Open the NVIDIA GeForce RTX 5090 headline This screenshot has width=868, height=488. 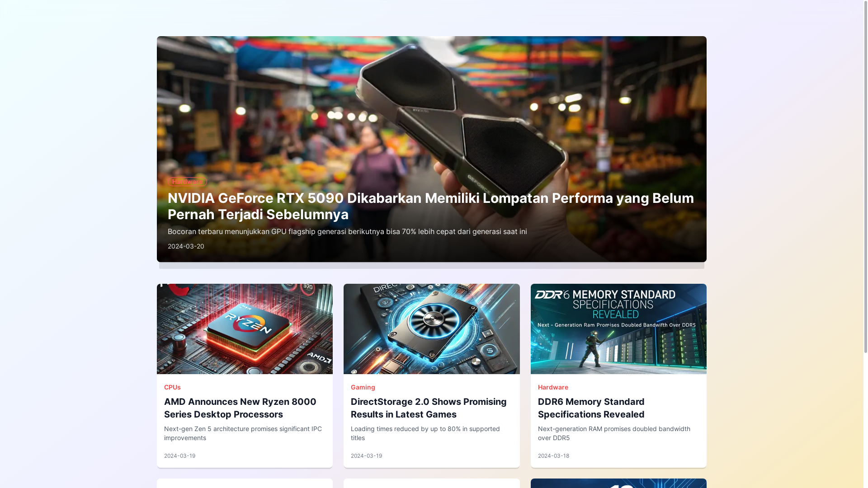point(431,206)
